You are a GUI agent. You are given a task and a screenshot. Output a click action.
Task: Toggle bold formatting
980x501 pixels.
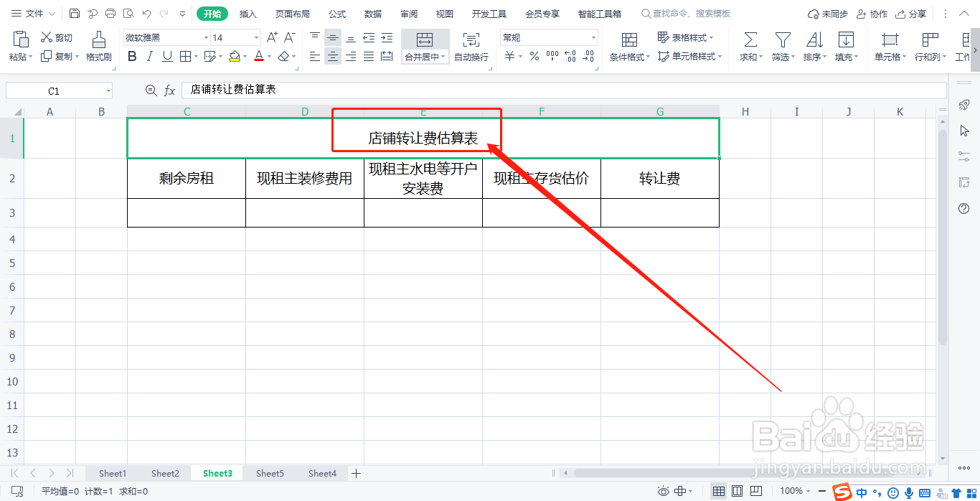click(x=131, y=56)
